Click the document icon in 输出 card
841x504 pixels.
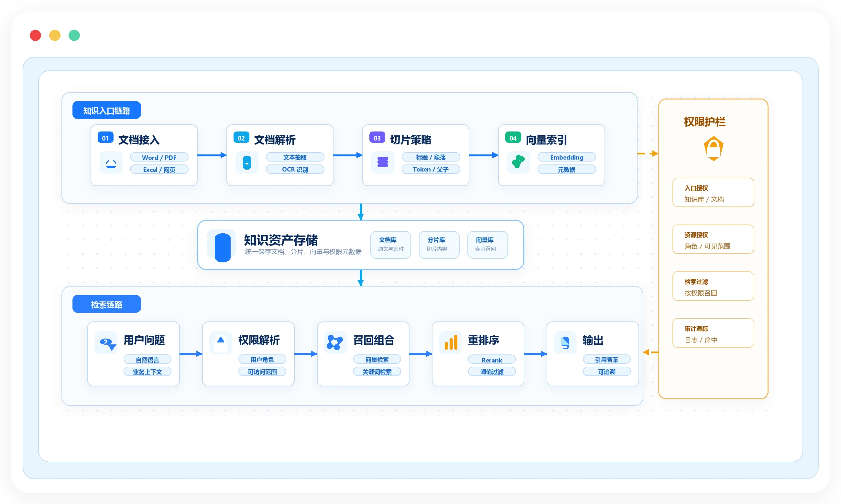565,343
